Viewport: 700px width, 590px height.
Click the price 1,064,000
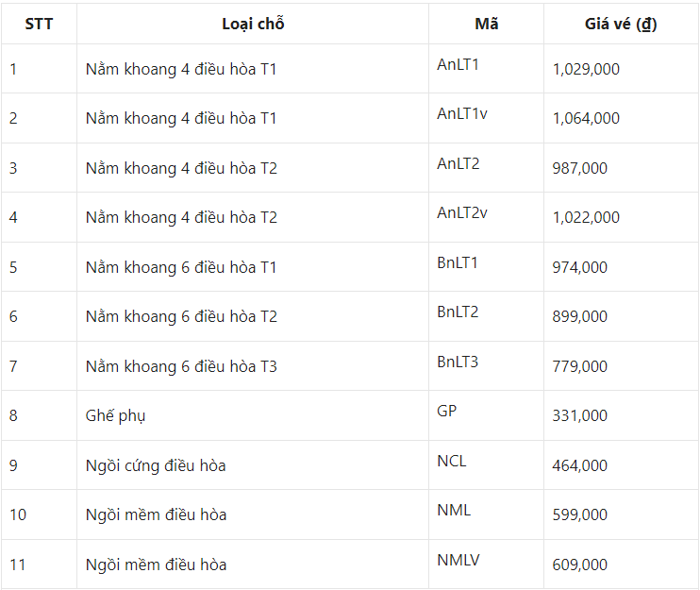click(586, 118)
